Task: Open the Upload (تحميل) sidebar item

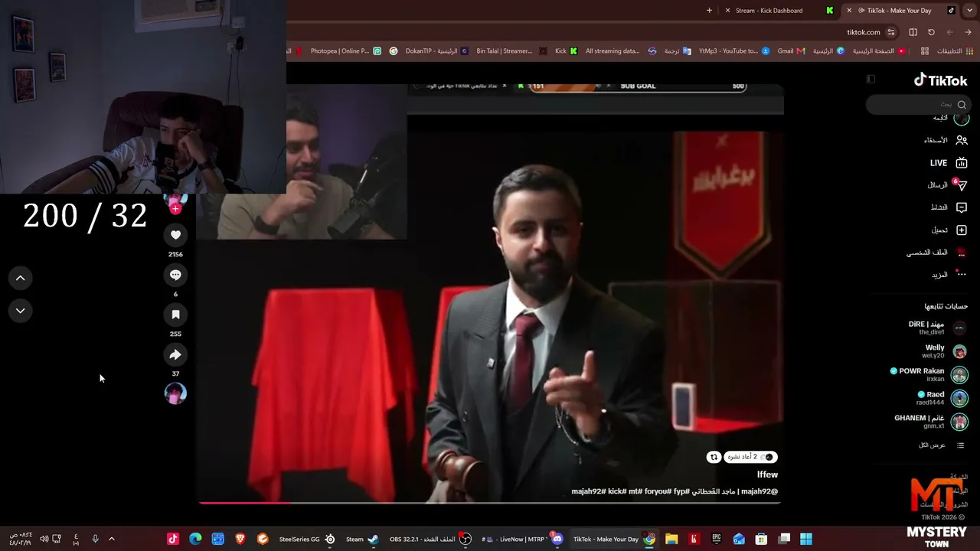Action: pyautogui.click(x=949, y=230)
